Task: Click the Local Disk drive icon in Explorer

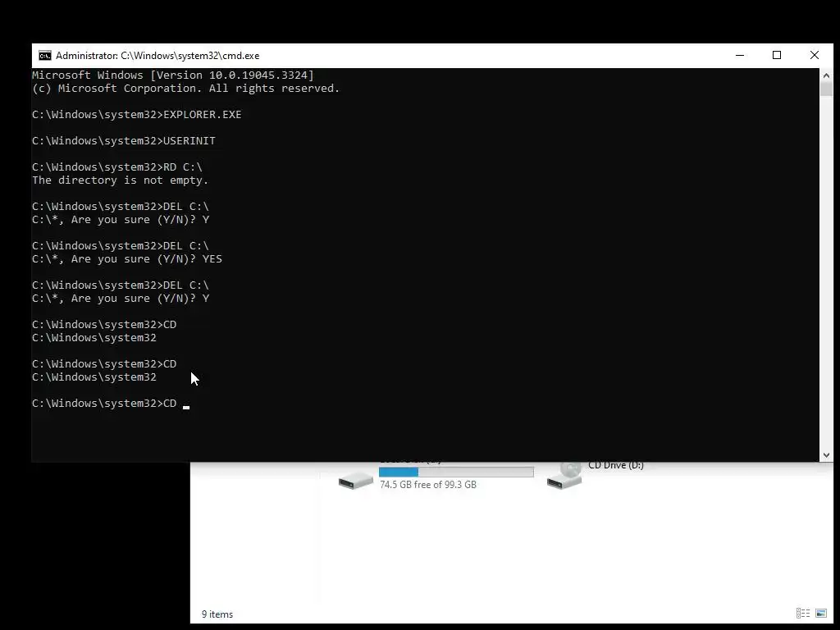Action: (x=356, y=480)
